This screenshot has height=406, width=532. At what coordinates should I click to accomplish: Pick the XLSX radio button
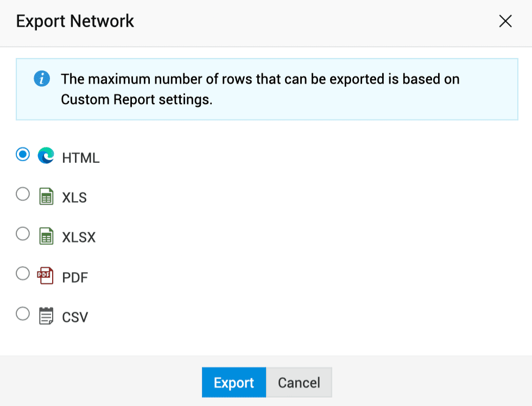pyautogui.click(x=23, y=234)
